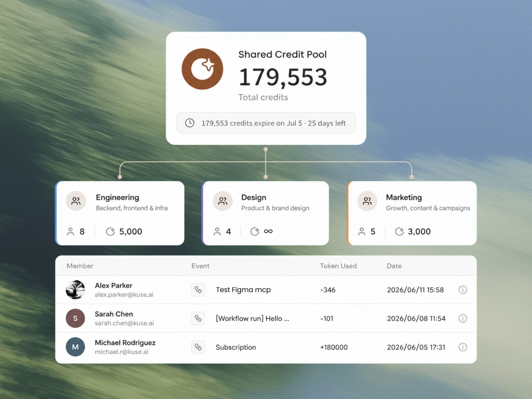Click the 5,000 credit limit in Engineering
This screenshot has height=399, width=532.
click(131, 231)
